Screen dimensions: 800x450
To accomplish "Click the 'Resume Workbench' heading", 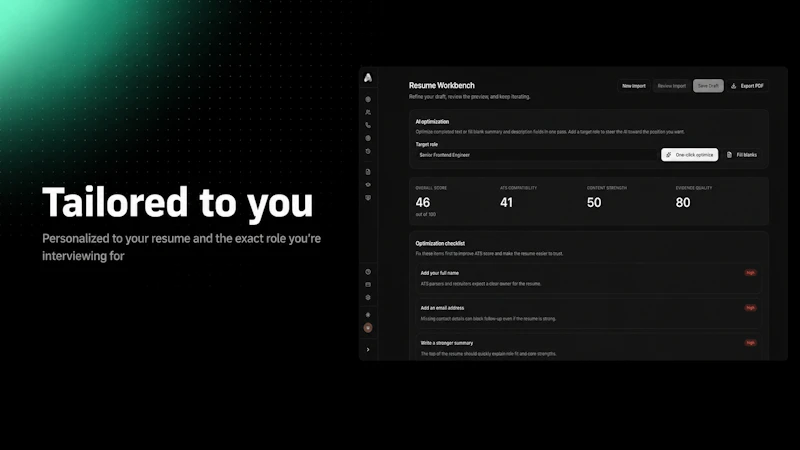I will [x=441, y=85].
